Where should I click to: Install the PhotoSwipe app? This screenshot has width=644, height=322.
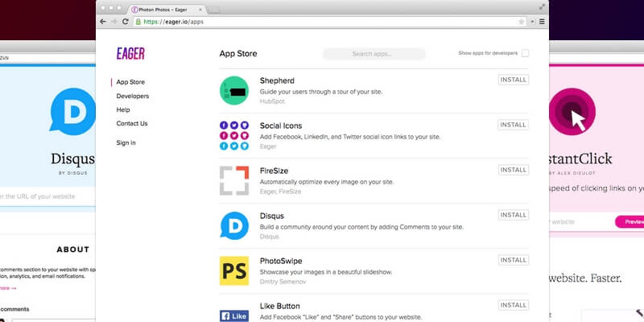tap(513, 260)
